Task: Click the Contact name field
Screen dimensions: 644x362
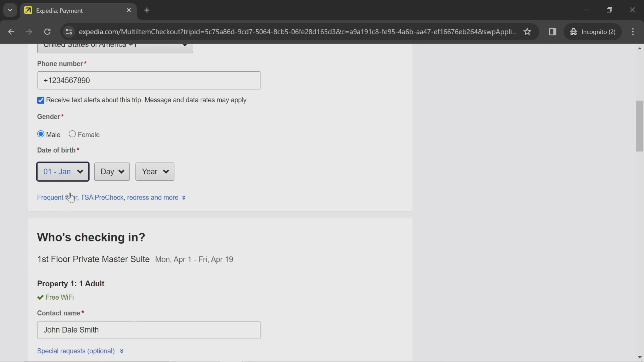Action: [149, 330]
